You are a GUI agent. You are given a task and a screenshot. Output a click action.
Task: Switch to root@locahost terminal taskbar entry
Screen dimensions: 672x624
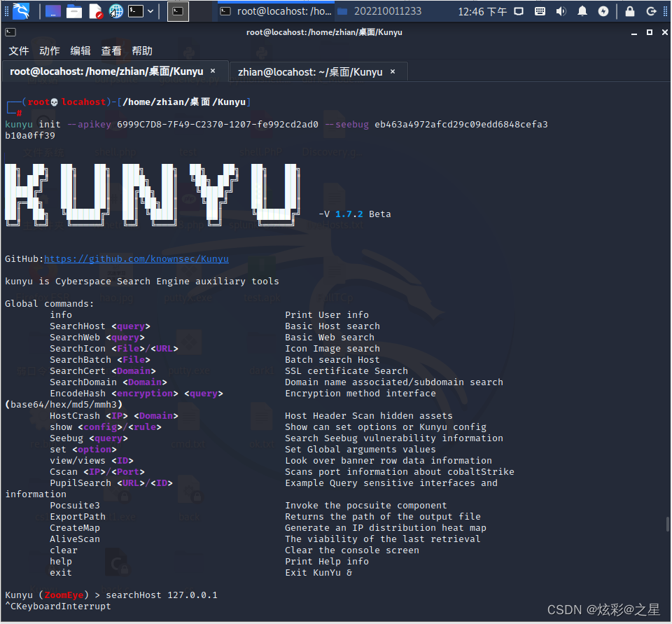[x=276, y=11]
